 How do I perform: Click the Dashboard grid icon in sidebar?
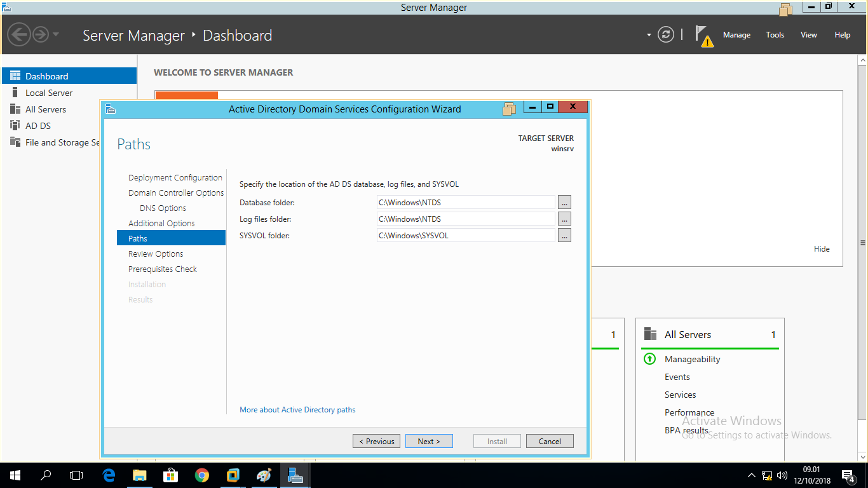(15, 76)
